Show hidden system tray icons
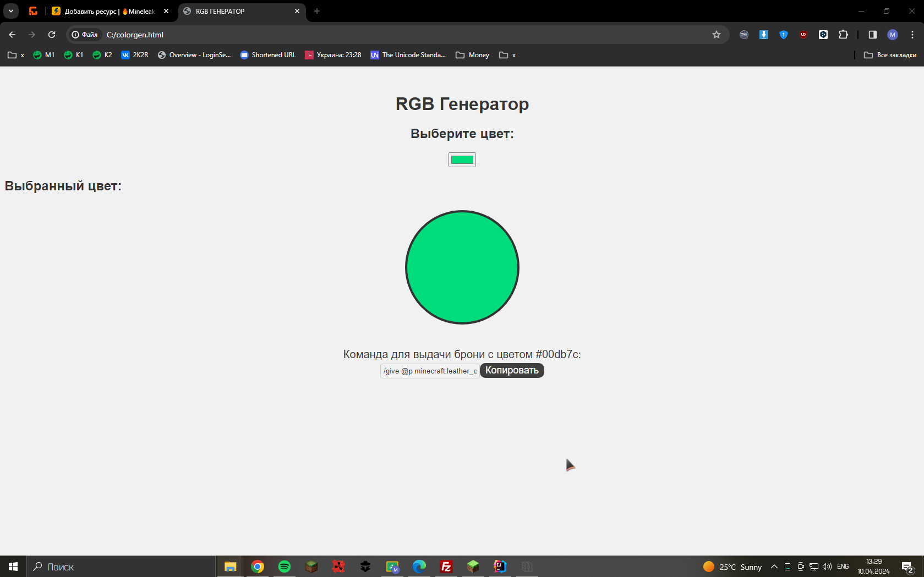Image resolution: width=924 pixels, height=577 pixels. 774,567
